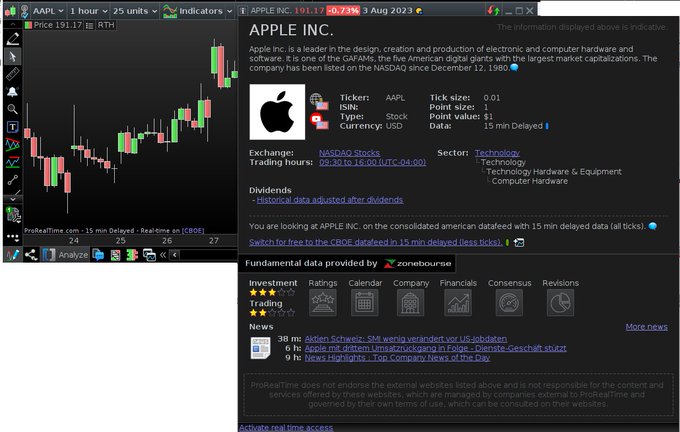Select the pencil drawing tool
This screenshot has width=680, height=432.
coord(13,39)
